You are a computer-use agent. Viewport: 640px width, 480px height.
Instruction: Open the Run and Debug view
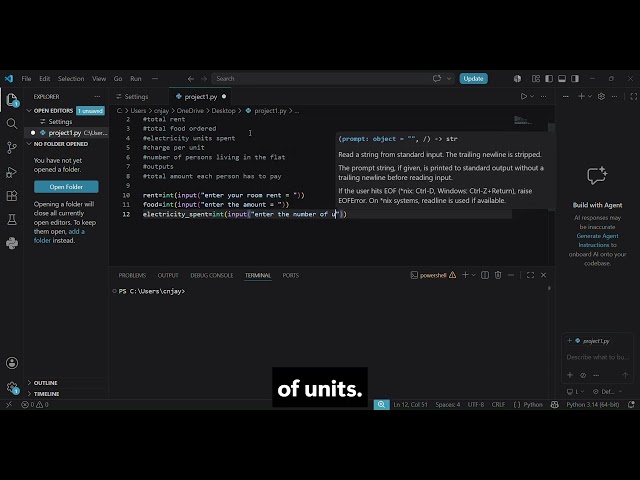(12, 172)
